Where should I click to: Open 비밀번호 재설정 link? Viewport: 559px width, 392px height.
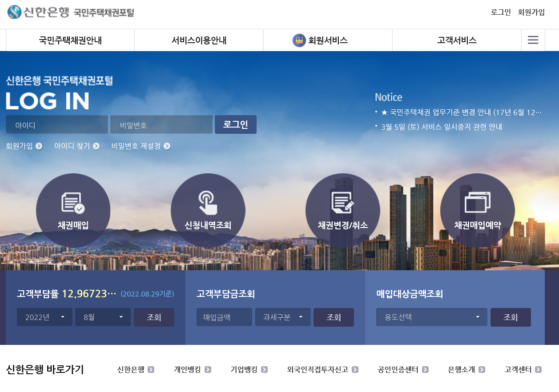pyautogui.click(x=136, y=146)
